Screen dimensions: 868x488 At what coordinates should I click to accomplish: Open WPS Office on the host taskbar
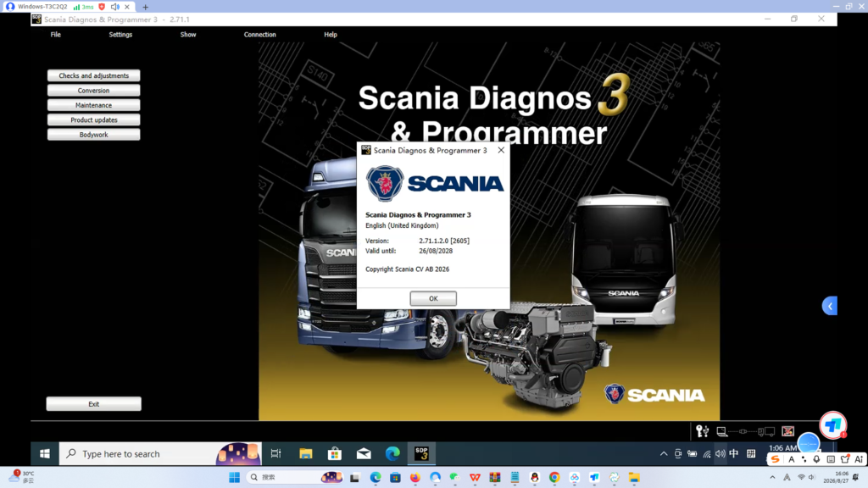(x=475, y=477)
